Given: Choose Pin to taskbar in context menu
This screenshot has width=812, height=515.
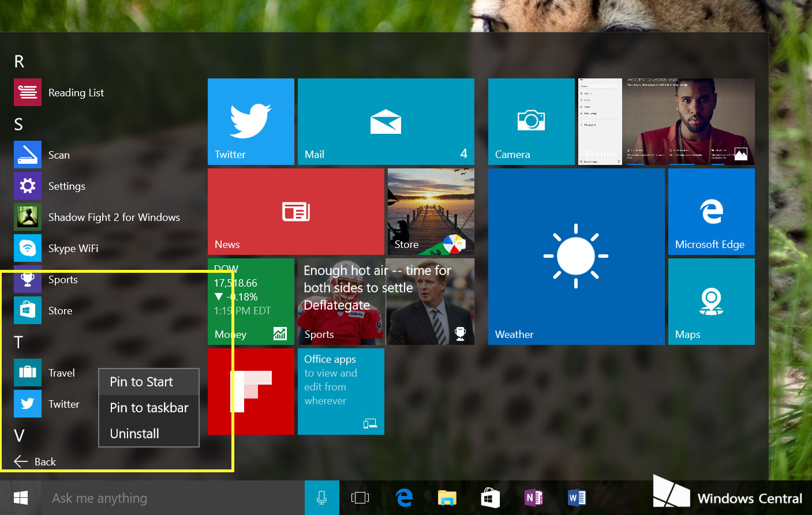Looking at the screenshot, I should (149, 408).
